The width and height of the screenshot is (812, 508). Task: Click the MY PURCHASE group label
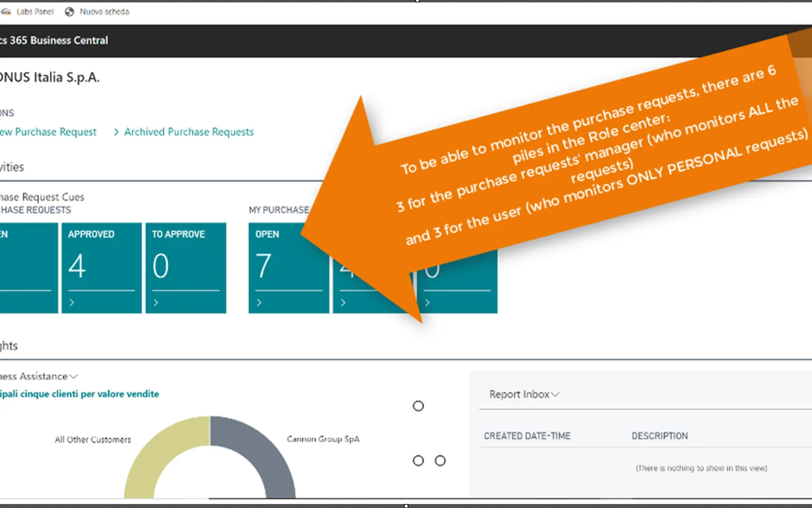pyautogui.click(x=279, y=210)
